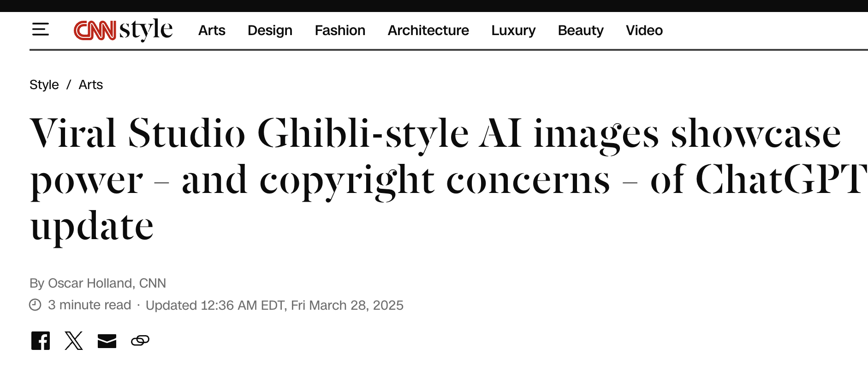Click the Arts breadcrumb link

(91, 85)
